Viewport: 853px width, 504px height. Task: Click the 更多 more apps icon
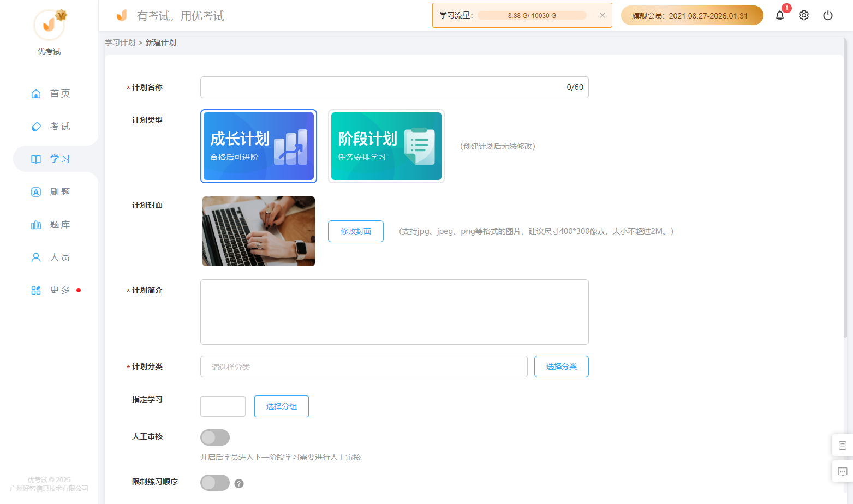point(36,290)
